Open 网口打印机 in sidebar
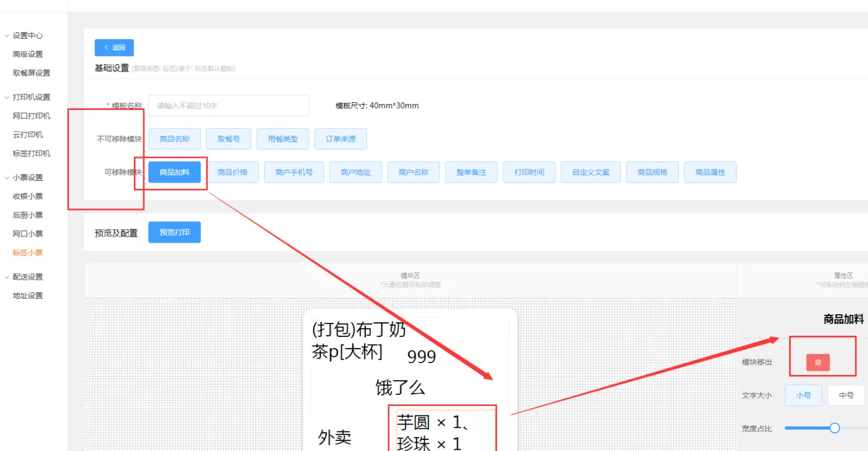The height and width of the screenshot is (451, 868). 32,116
